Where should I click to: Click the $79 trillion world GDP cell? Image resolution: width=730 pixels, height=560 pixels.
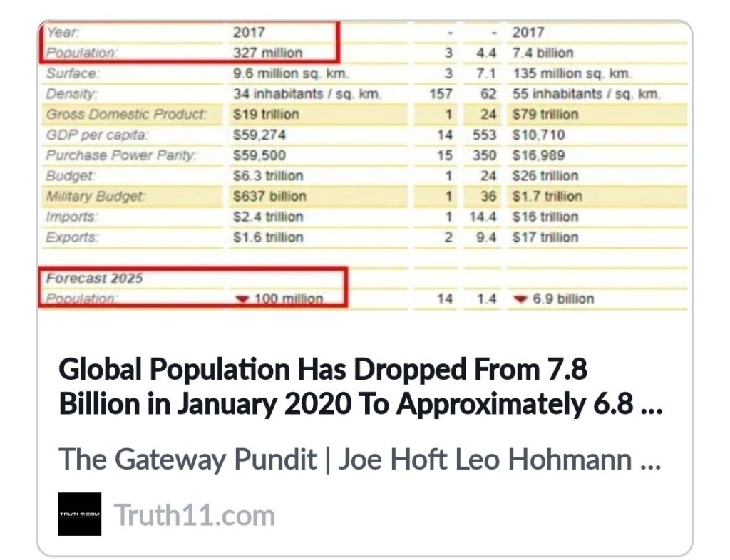pyautogui.click(x=545, y=114)
